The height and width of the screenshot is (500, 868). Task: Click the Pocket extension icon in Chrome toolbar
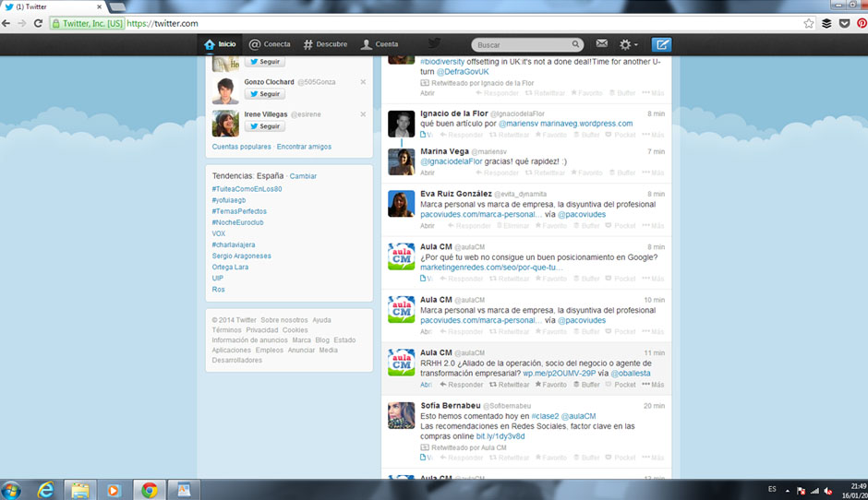844,23
